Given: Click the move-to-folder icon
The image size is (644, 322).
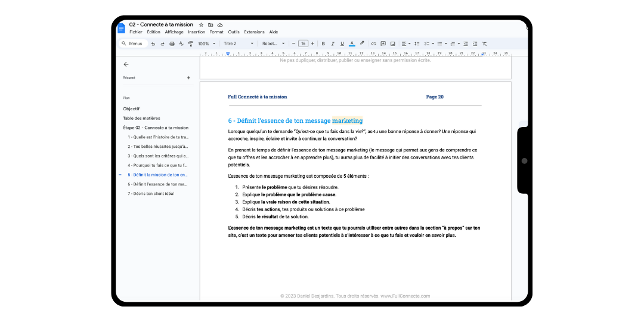Looking at the screenshot, I should pyautogui.click(x=210, y=24).
